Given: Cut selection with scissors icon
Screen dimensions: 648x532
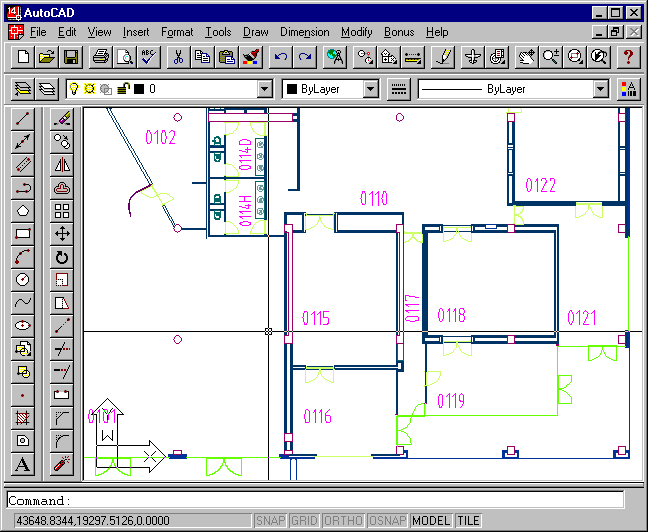Looking at the screenshot, I should click(178, 57).
